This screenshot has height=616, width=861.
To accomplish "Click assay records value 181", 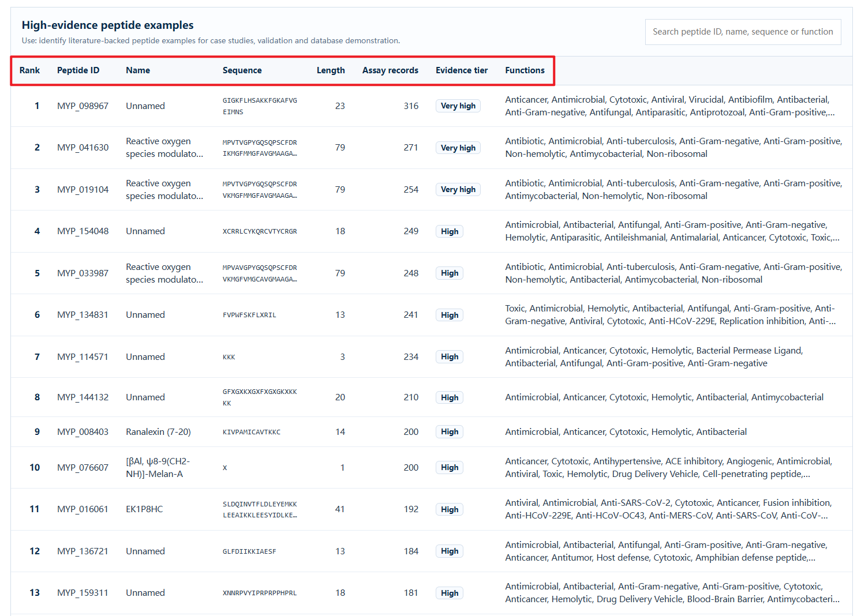I will point(411,593).
